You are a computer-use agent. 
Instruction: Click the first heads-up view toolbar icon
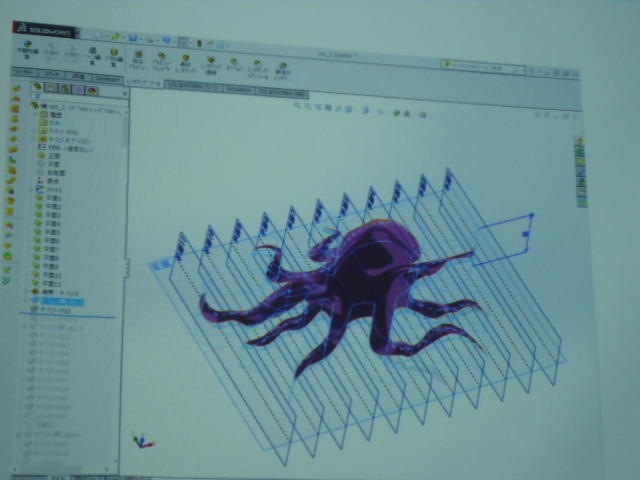297,105
